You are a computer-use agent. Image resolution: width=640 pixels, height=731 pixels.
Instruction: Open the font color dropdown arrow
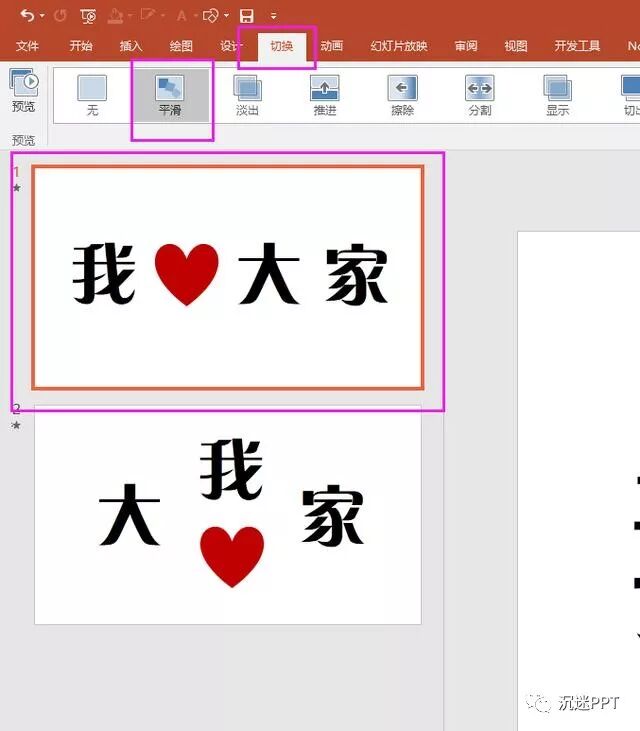(x=196, y=16)
